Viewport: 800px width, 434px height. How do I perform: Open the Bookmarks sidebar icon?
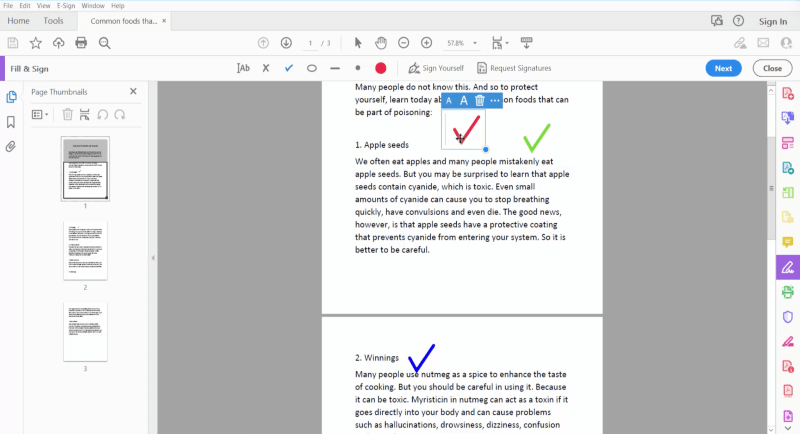[x=11, y=122]
